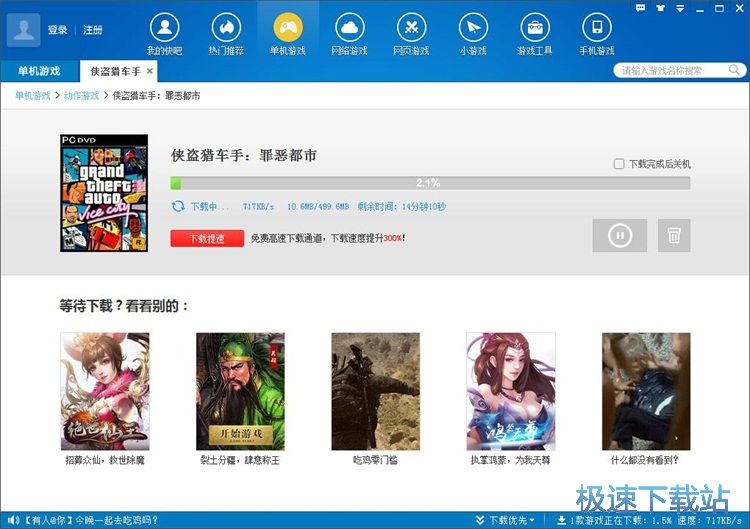The height and width of the screenshot is (529, 750).
Task: Click 执掌鸿蒙，为我天尊 caption
Action: 511,460
